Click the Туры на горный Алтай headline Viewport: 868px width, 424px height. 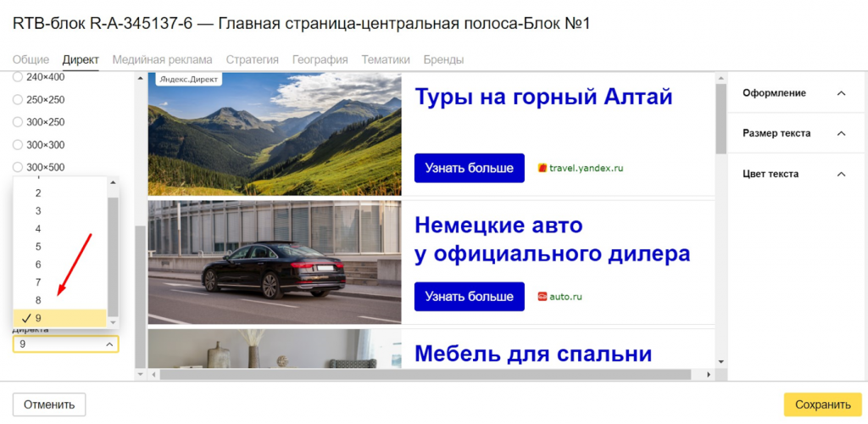[x=543, y=98]
